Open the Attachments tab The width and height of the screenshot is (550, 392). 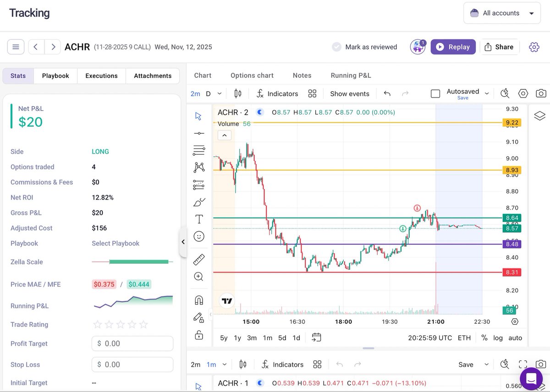153,76
